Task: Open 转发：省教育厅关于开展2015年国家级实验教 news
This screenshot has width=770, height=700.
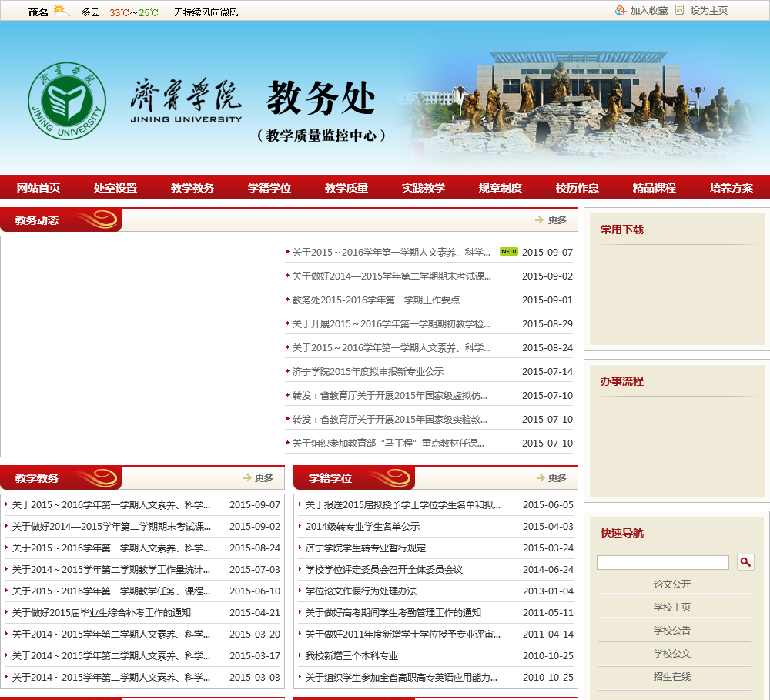Action: [x=390, y=420]
